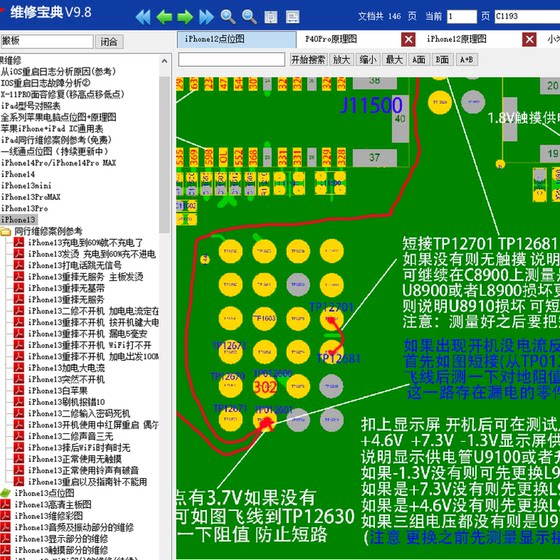Click the first magnifier zoom icon
This screenshot has height=560, width=560.
pos(228,17)
